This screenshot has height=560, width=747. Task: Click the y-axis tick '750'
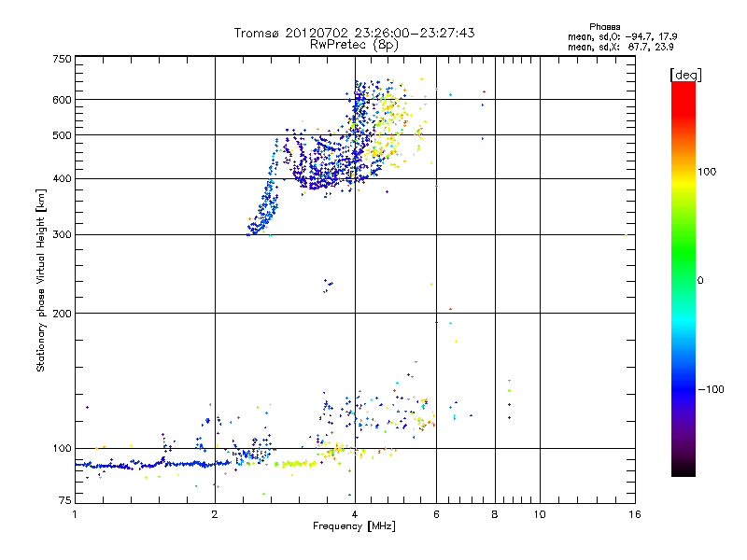62,59
